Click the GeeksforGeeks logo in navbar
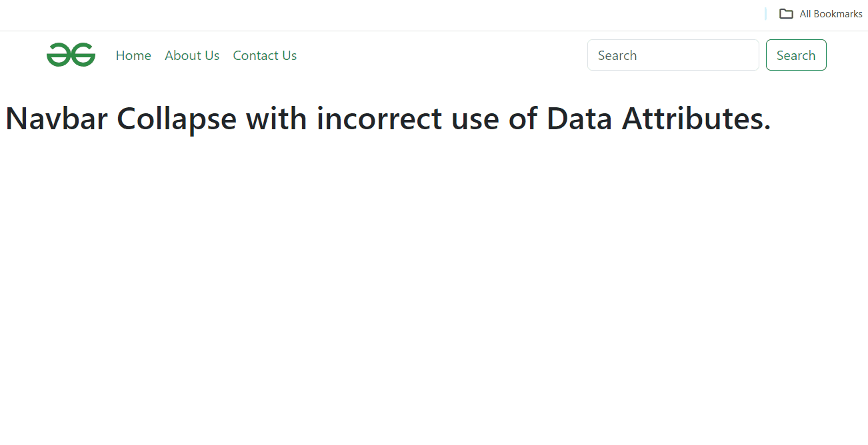This screenshot has width=868, height=445. (x=71, y=55)
